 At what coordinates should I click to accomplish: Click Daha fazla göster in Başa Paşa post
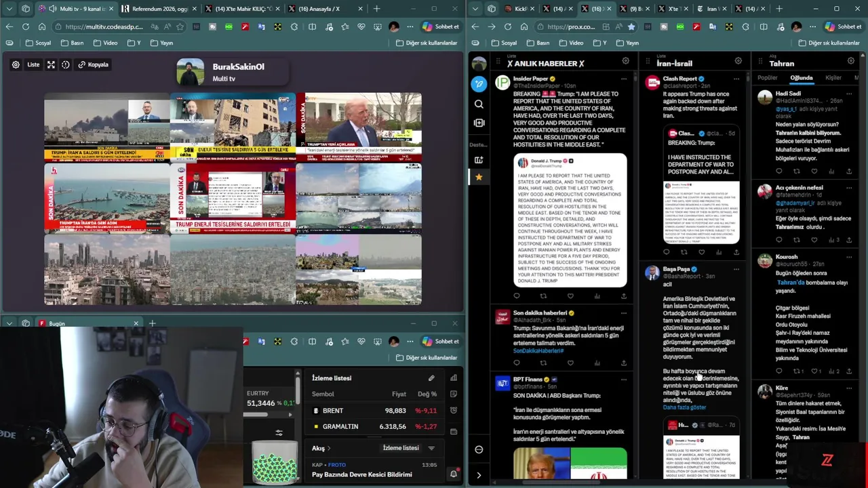click(x=684, y=407)
